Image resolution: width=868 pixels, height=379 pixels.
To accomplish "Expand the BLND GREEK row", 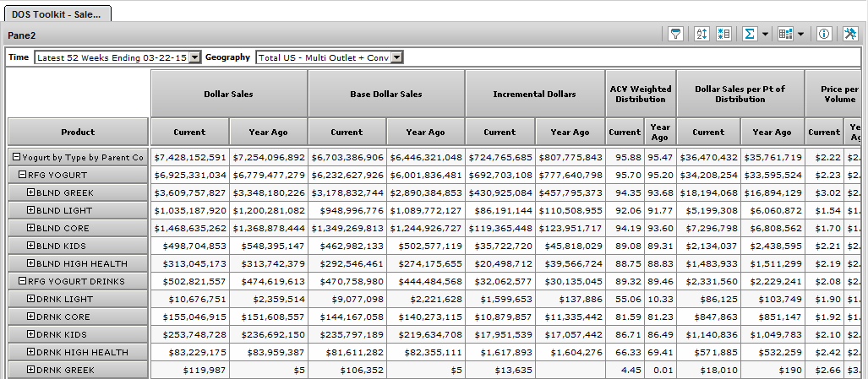I will coord(30,192).
